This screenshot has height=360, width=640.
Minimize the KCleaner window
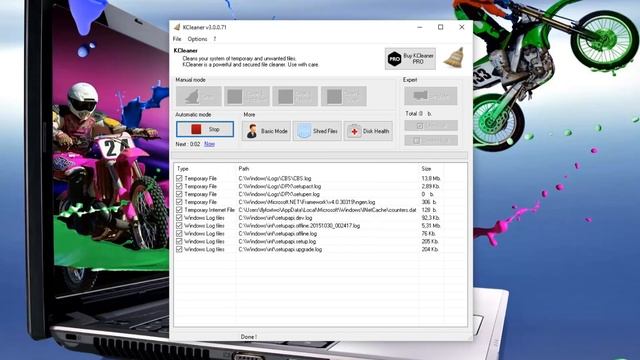tap(420, 27)
